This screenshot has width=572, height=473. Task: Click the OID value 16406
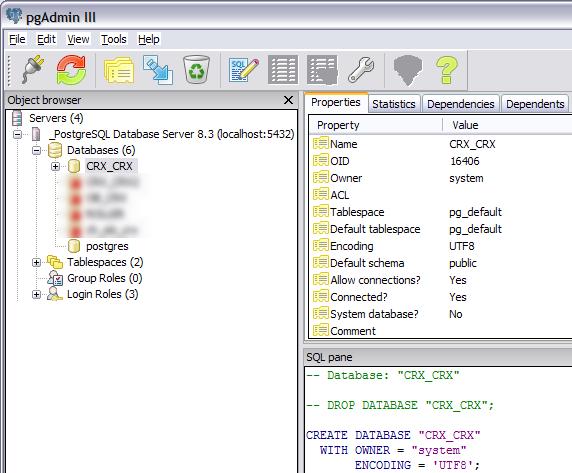click(x=464, y=161)
